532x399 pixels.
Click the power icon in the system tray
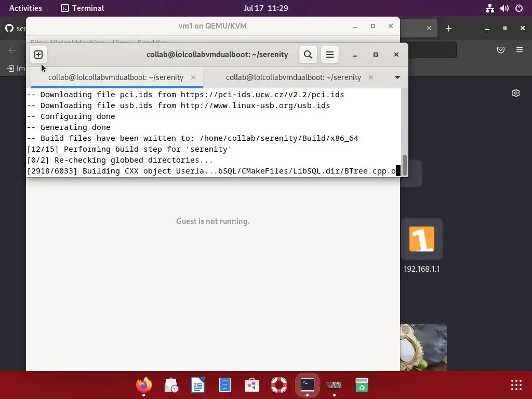(x=519, y=8)
